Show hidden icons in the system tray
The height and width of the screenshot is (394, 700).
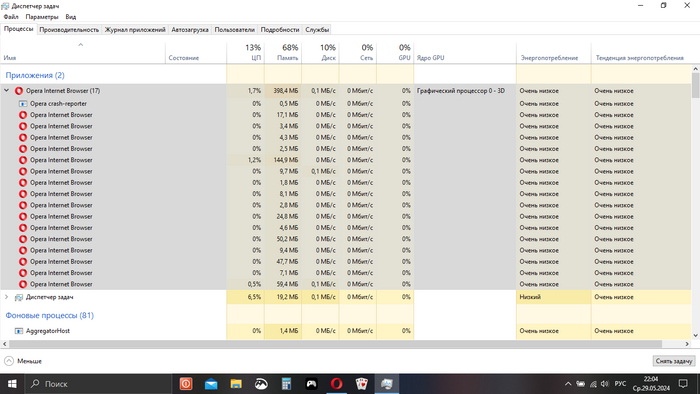(568, 384)
